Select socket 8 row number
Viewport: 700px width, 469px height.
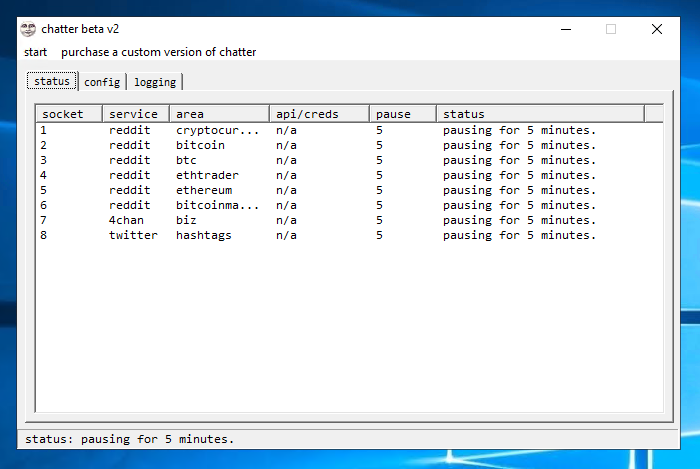(43, 235)
